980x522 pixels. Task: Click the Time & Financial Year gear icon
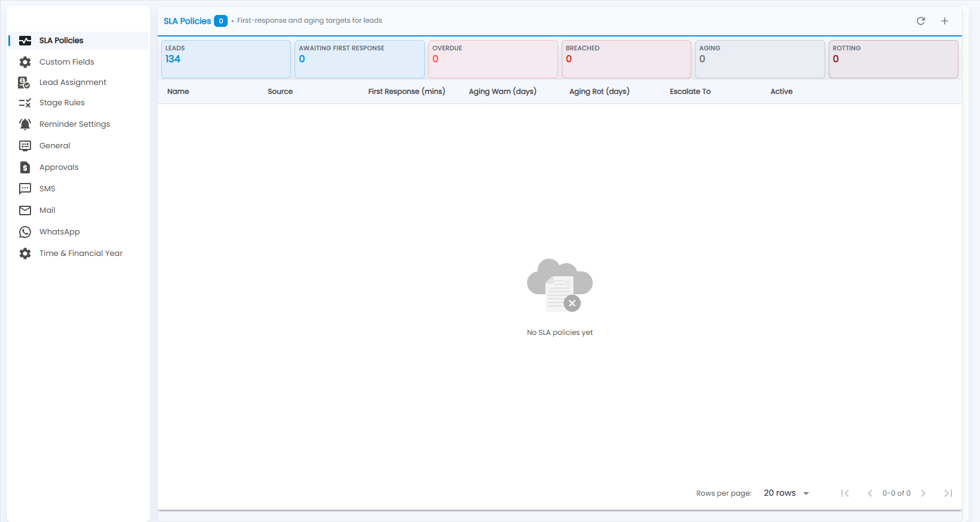[x=25, y=254]
